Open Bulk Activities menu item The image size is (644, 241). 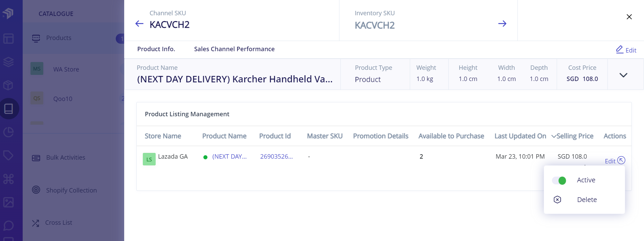tap(66, 158)
